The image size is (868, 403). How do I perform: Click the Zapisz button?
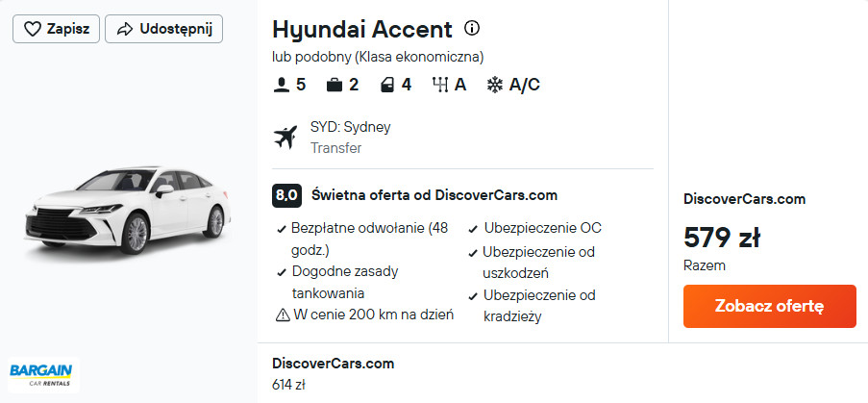pyautogui.click(x=57, y=29)
